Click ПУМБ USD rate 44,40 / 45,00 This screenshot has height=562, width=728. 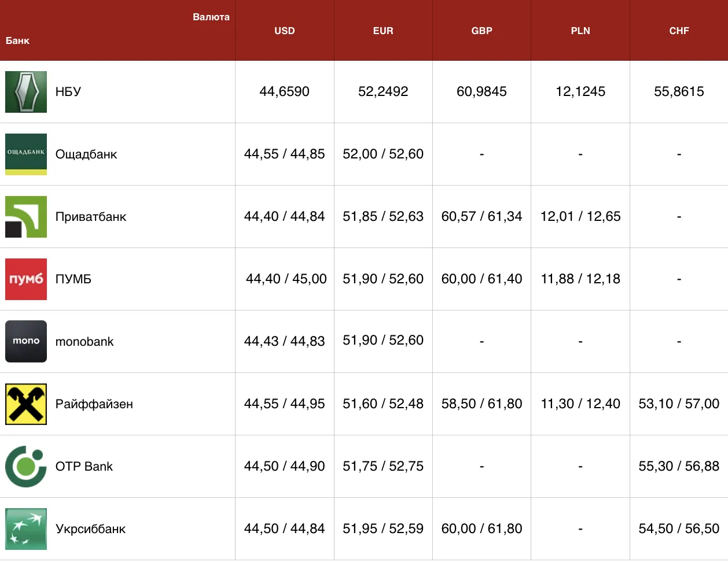(x=286, y=279)
